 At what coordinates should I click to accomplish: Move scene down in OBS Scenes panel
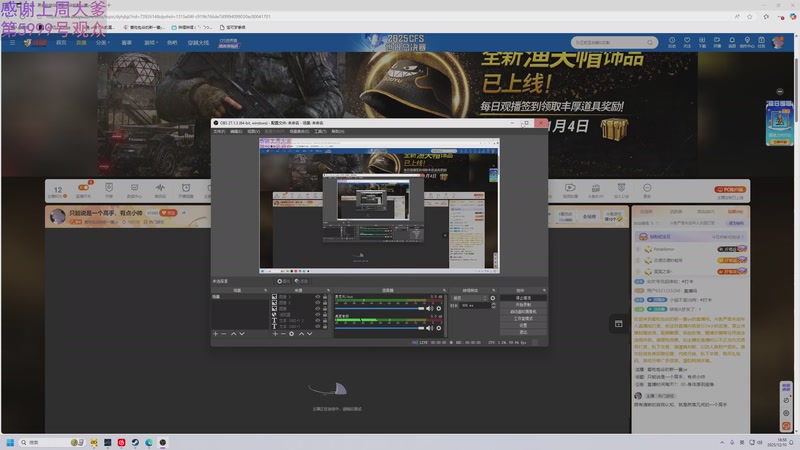(242, 334)
